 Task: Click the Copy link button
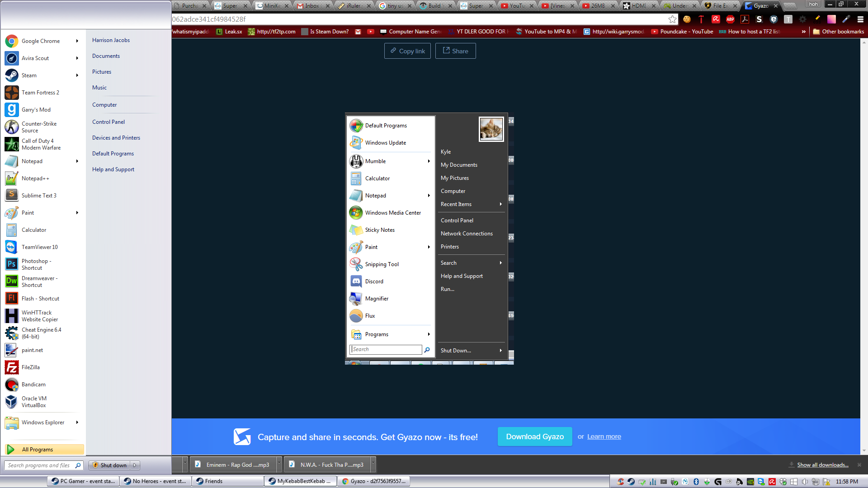click(x=407, y=51)
